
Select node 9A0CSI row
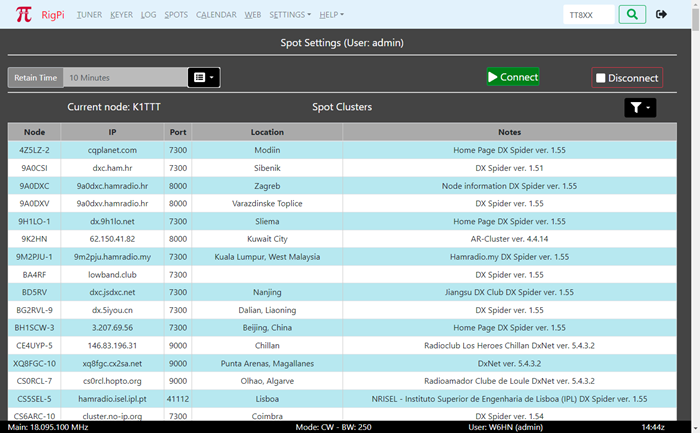342,168
